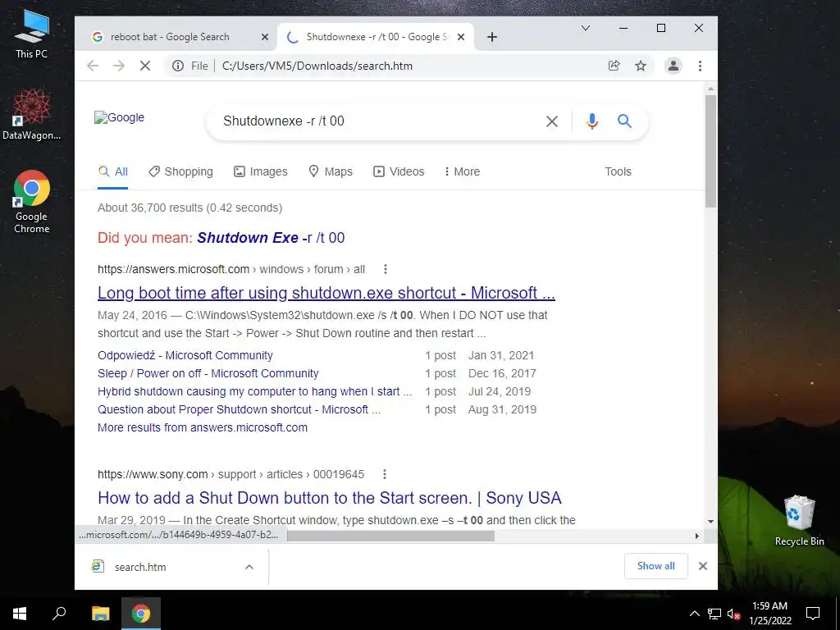Image resolution: width=840 pixels, height=630 pixels.
Task: Open the broken Google logo image
Action: pos(119,117)
